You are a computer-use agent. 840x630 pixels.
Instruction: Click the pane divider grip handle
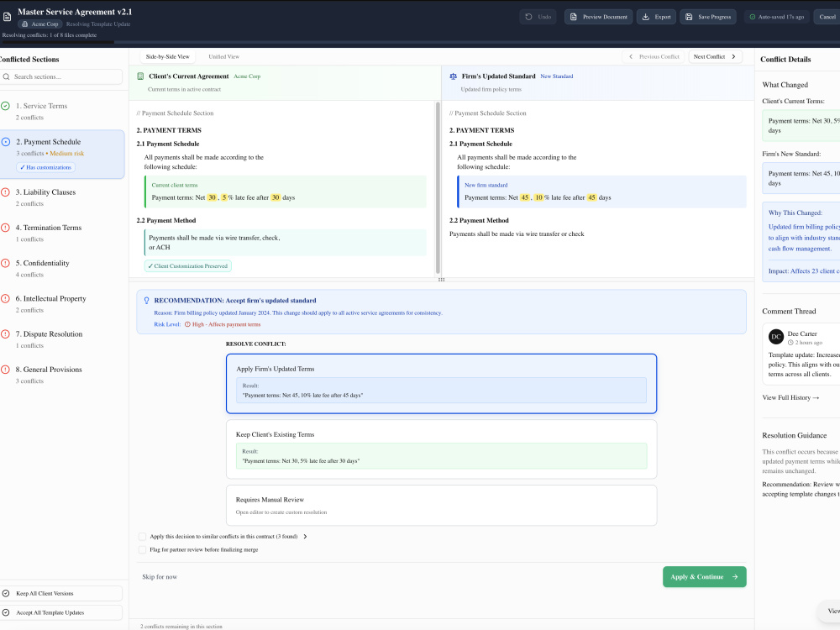point(442,280)
